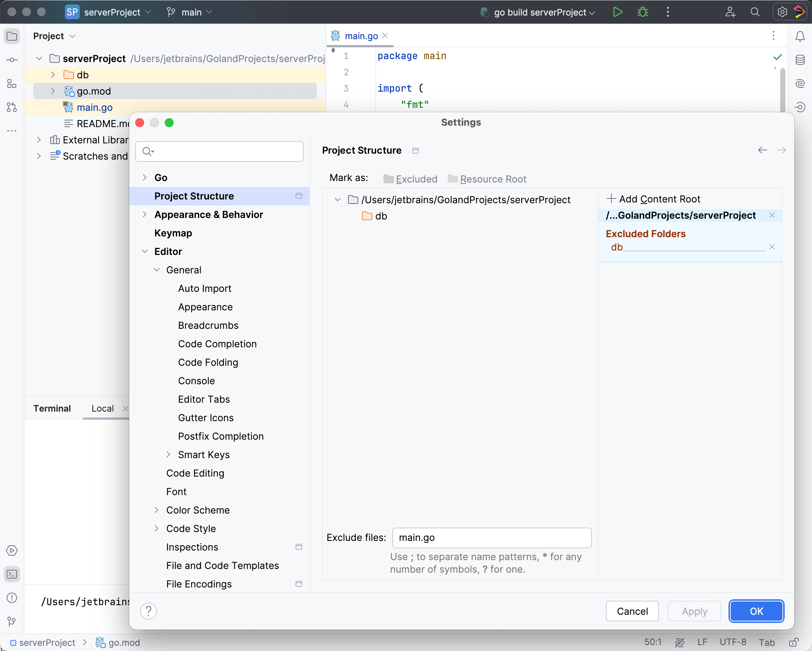Run the go build serverProject configuration
The image size is (812, 651).
[617, 12]
